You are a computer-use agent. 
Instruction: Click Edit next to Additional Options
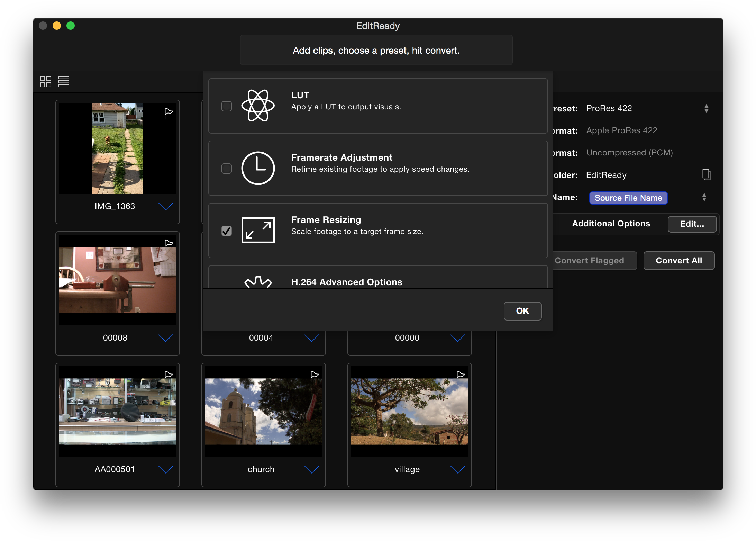(x=692, y=224)
